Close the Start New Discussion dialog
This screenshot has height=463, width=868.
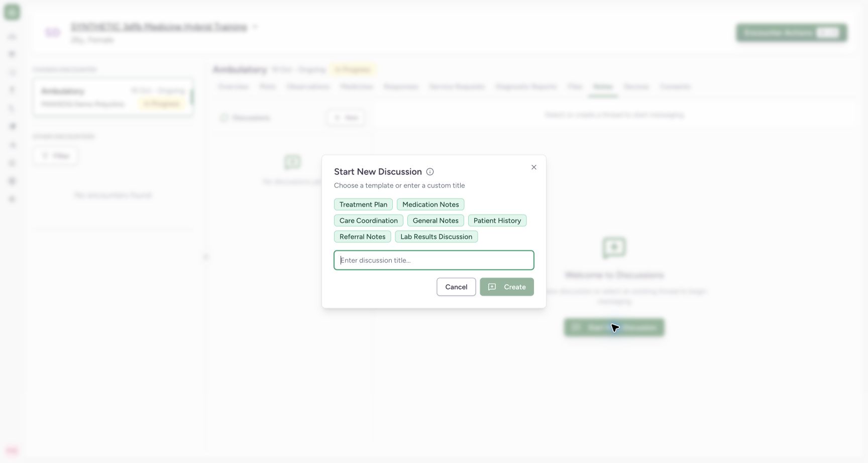534,167
